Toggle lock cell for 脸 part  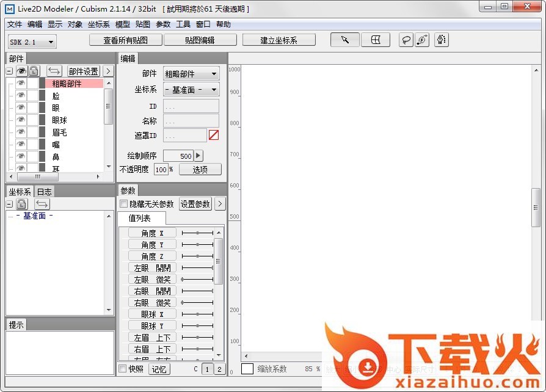(x=33, y=95)
